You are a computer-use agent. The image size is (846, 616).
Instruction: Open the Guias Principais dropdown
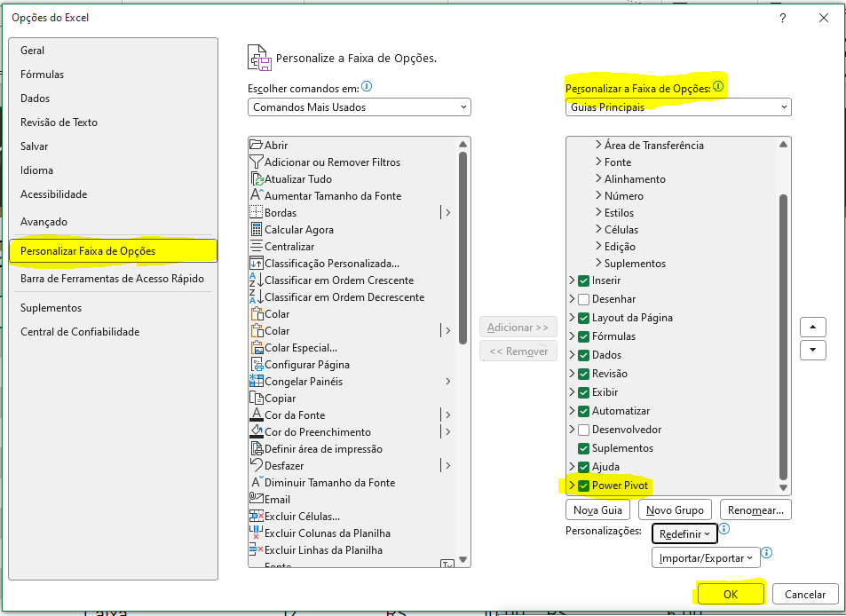point(678,107)
